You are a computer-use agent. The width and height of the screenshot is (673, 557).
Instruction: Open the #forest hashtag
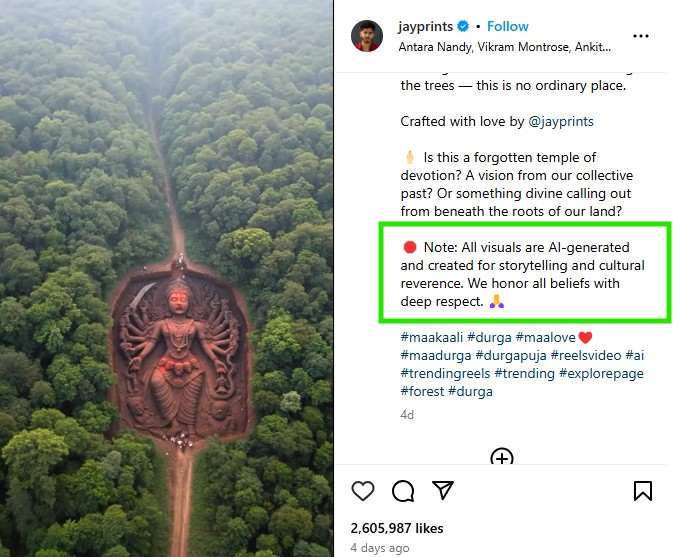[x=422, y=391]
